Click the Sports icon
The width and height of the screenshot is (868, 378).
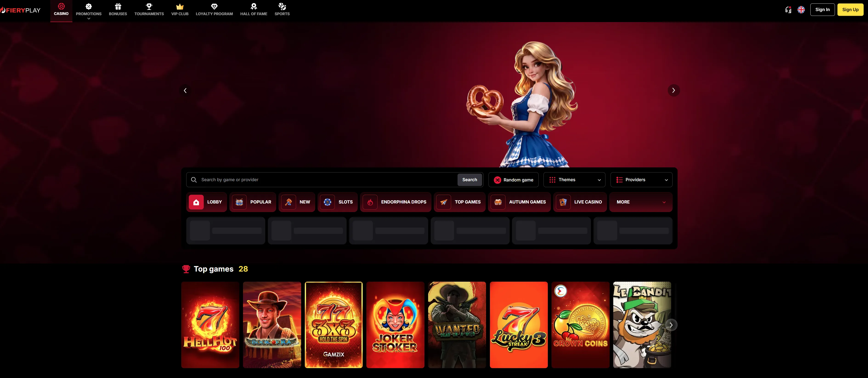[282, 6]
